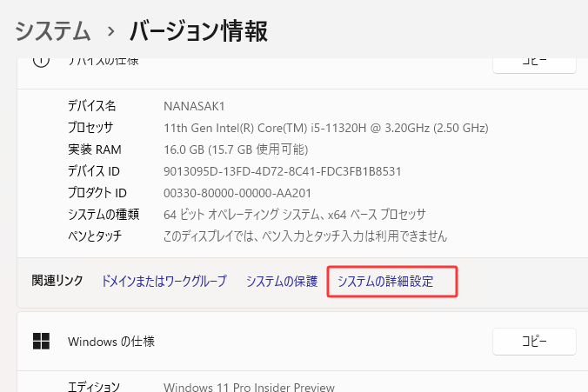Click the プロセッサ label
Image resolution: width=588 pixels, height=392 pixels.
click(90, 128)
